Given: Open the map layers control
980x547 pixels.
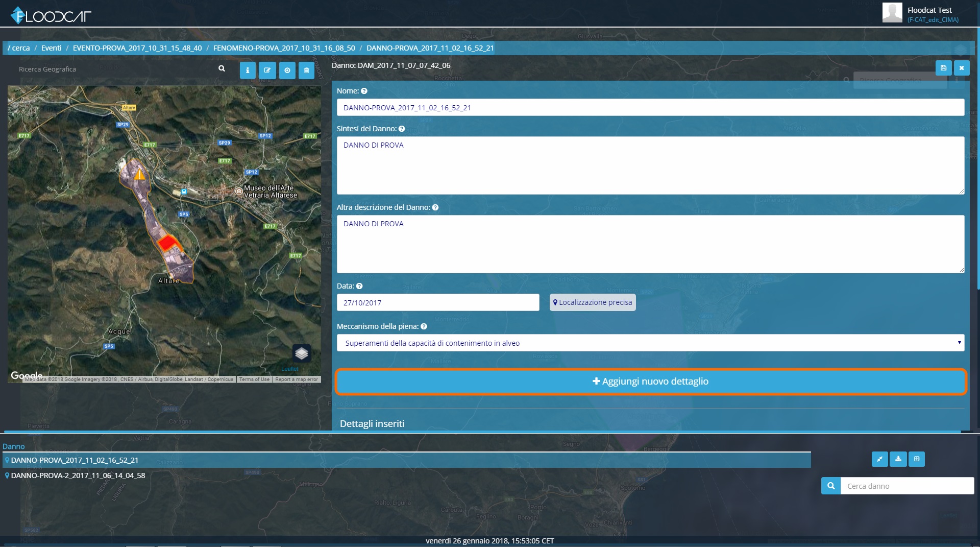Looking at the screenshot, I should tap(302, 353).
